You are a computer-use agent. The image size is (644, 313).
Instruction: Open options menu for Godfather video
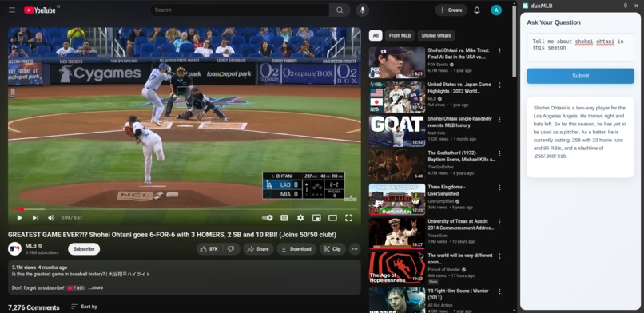(500, 153)
